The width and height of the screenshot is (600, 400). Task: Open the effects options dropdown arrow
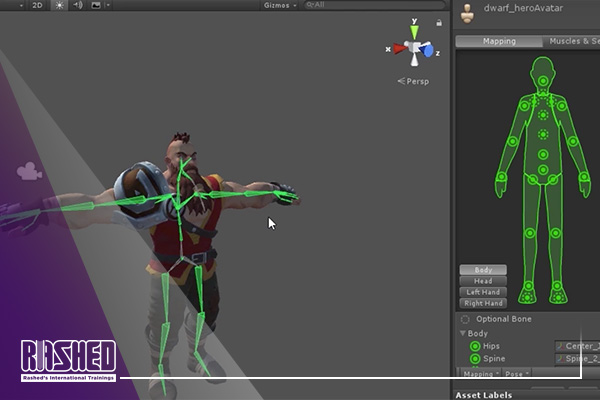108,5
